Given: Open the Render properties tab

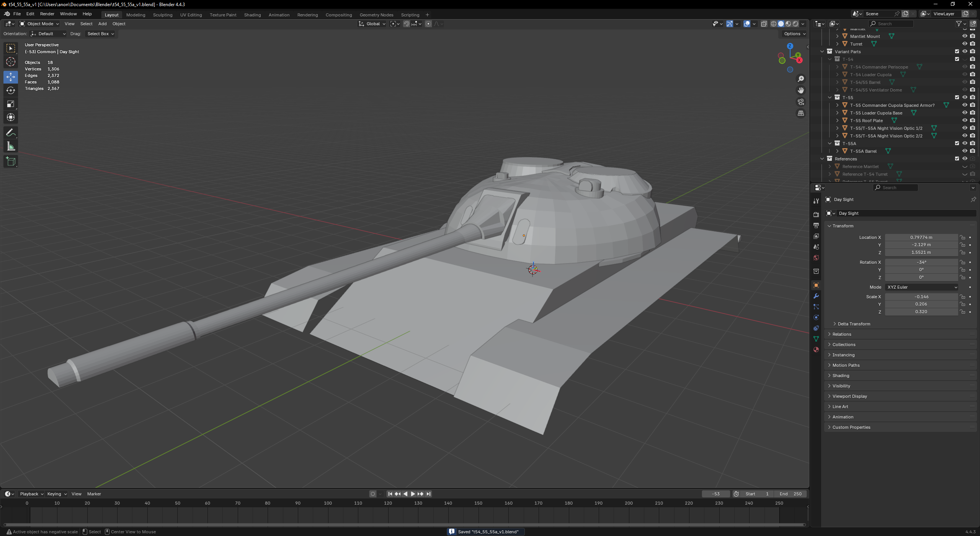Looking at the screenshot, I should (x=816, y=214).
